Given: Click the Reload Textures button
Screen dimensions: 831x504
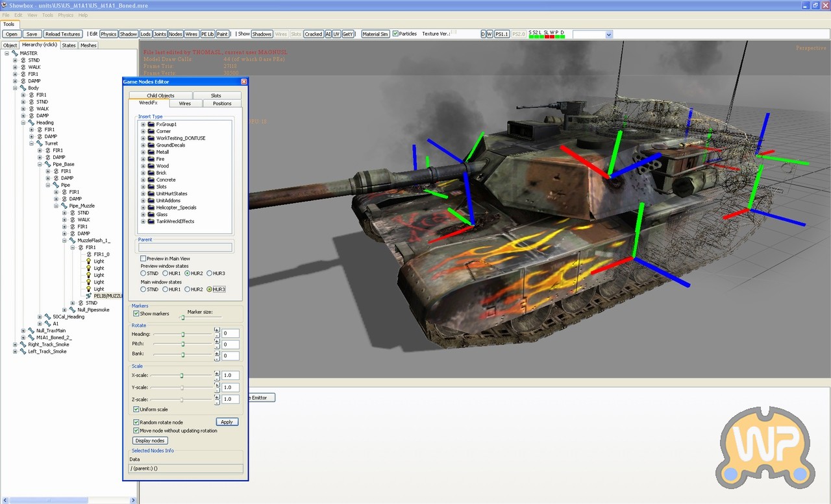Looking at the screenshot, I should point(63,34).
